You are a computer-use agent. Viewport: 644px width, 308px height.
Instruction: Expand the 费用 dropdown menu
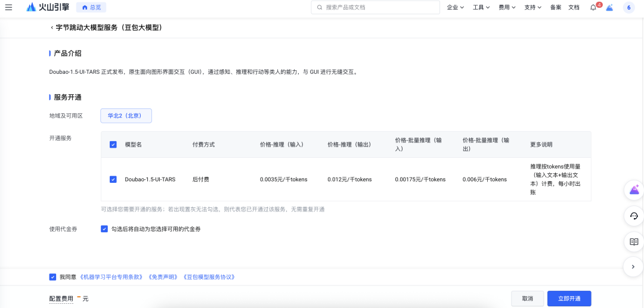(x=507, y=7)
